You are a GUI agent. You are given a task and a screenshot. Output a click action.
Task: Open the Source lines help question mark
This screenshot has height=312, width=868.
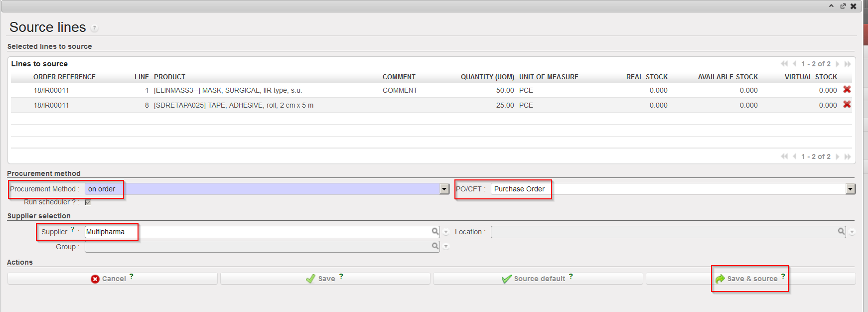tap(94, 28)
